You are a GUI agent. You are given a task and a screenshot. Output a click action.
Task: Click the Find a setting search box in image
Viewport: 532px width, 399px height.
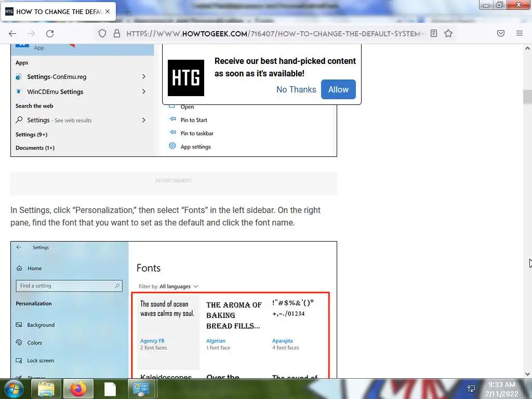click(x=69, y=286)
